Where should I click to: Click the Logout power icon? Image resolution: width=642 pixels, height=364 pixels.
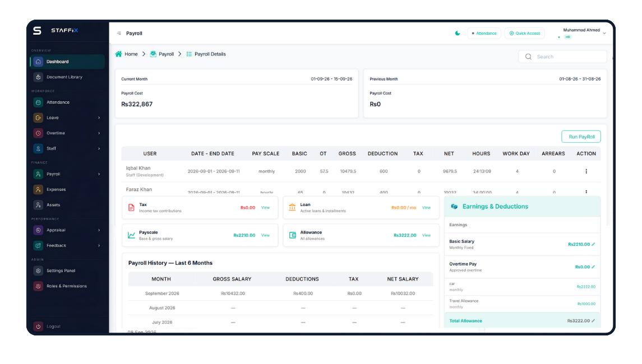coord(38,326)
